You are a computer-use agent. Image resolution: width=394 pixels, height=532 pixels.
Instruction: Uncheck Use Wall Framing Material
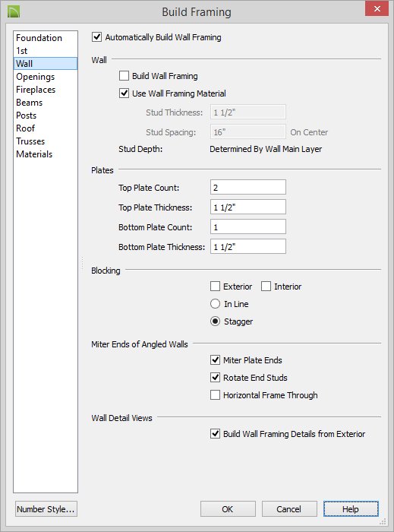[x=124, y=93]
